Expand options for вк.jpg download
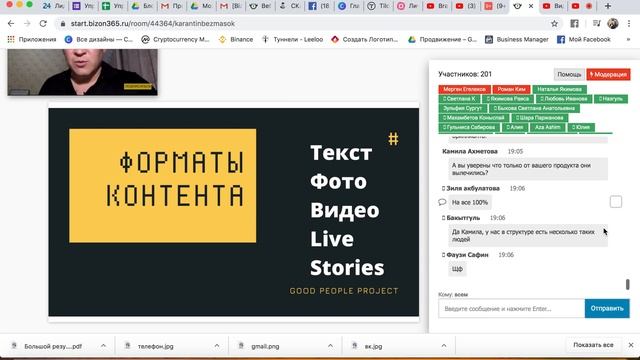This screenshot has height=360, width=640. [x=444, y=346]
